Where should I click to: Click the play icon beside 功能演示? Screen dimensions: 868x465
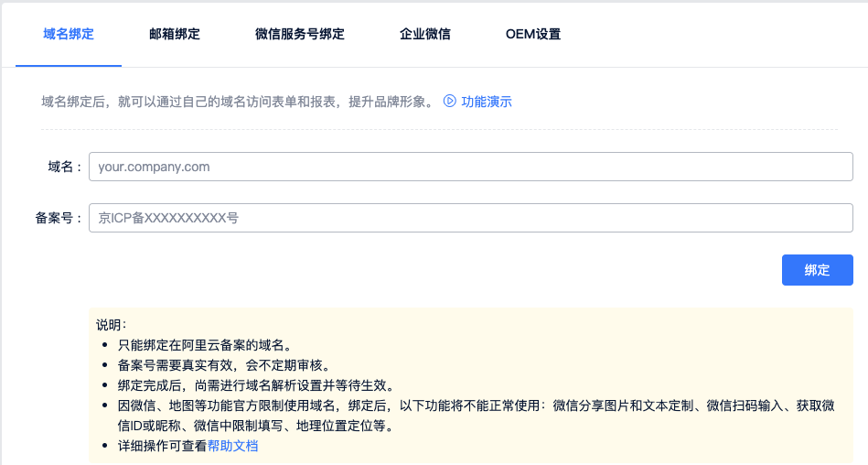[x=449, y=102]
